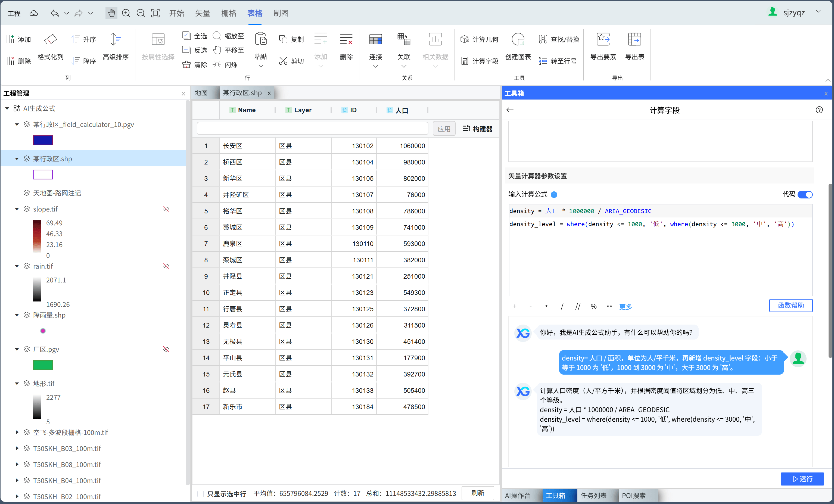The image size is (834, 504).
Task: Open the help icon in toolbox
Action: (x=819, y=110)
